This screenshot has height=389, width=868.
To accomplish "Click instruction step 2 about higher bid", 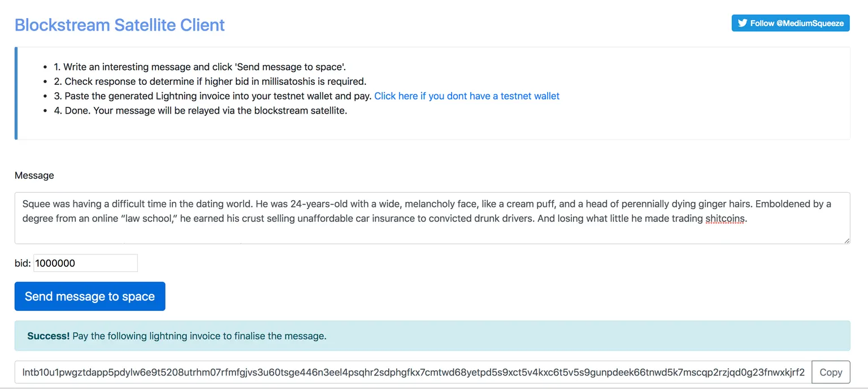I will point(210,81).
